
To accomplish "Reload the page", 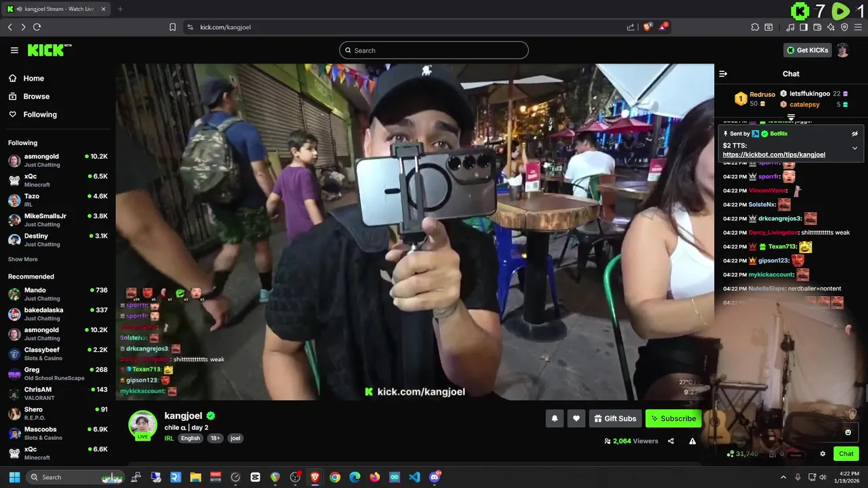I will [37, 27].
